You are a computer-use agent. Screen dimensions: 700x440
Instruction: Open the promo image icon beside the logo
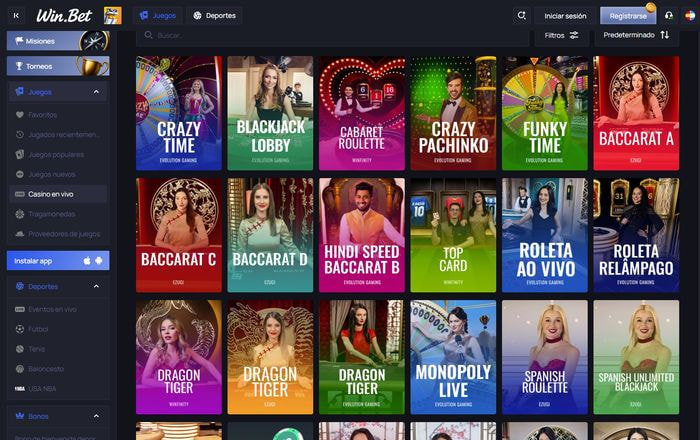pos(112,16)
